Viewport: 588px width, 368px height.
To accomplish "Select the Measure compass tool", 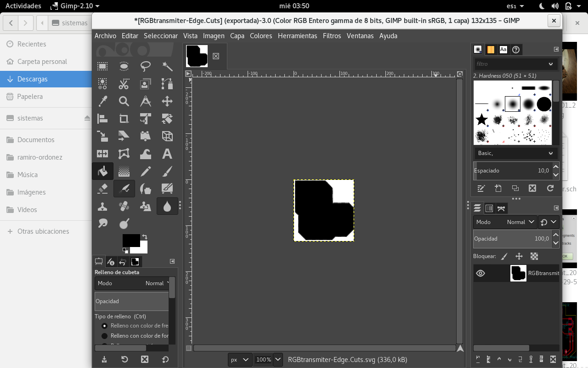I will click(146, 101).
